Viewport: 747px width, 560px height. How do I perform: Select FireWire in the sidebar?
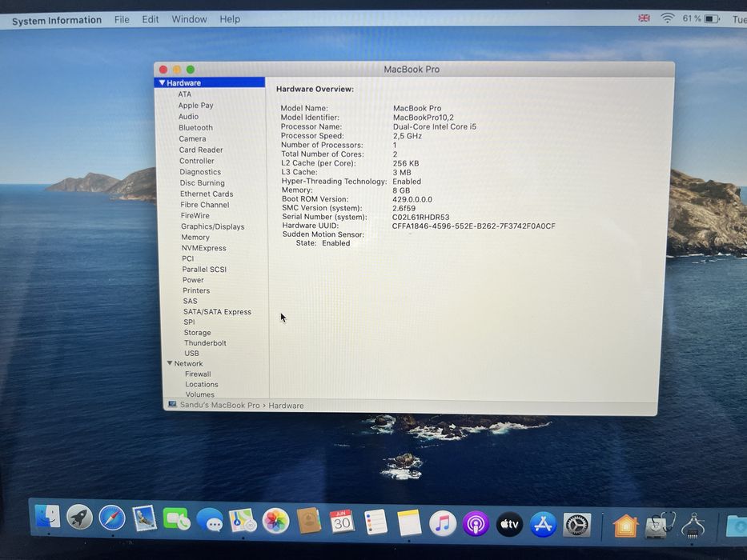coord(195,215)
